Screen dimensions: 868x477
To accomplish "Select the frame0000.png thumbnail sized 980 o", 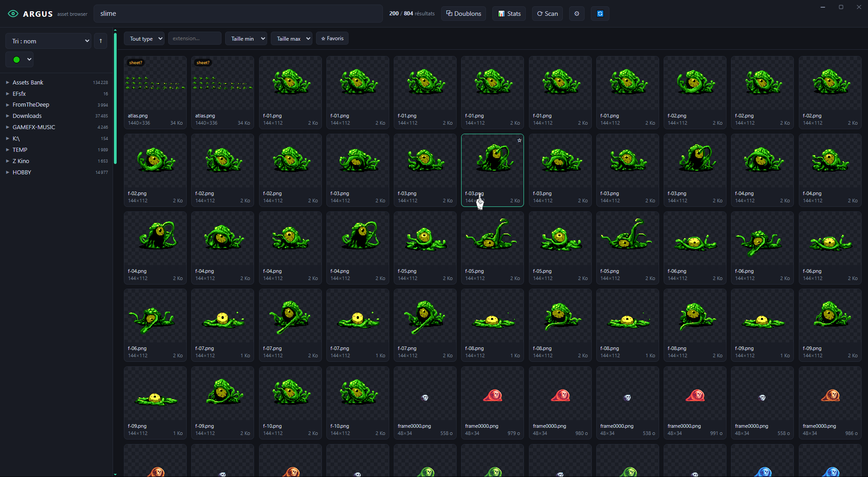I will 560,402.
